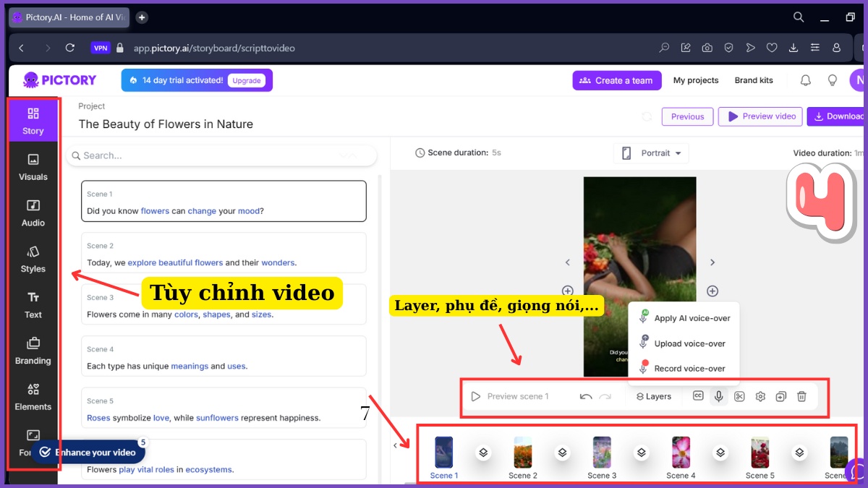Add a scene with the right plus icon

pyautogui.click(x=712, y=291)
